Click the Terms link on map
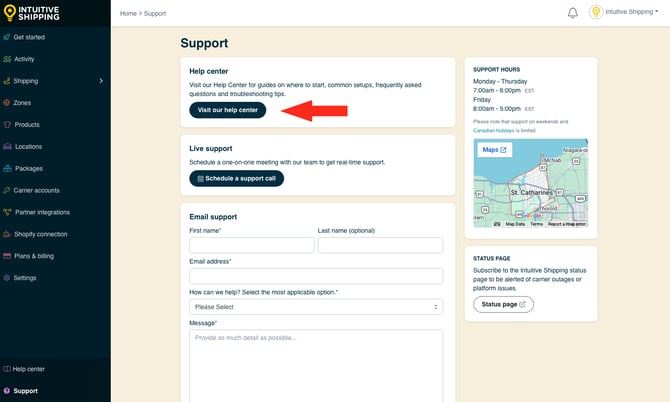The image size is (670, 402). coord(536,224)
